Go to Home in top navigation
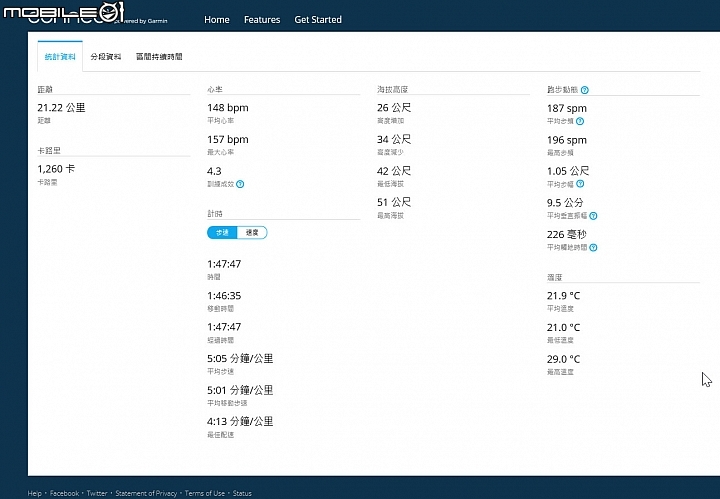Viewport: 720px width, 499px height. click(217, 20)
